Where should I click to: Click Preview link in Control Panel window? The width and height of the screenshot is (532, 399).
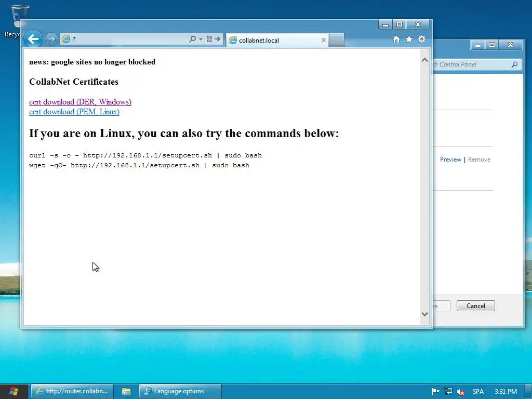point(450,159)
